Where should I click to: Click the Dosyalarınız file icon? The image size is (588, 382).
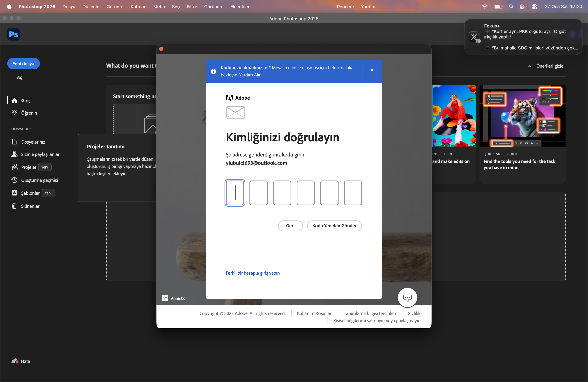click(14, 142)
